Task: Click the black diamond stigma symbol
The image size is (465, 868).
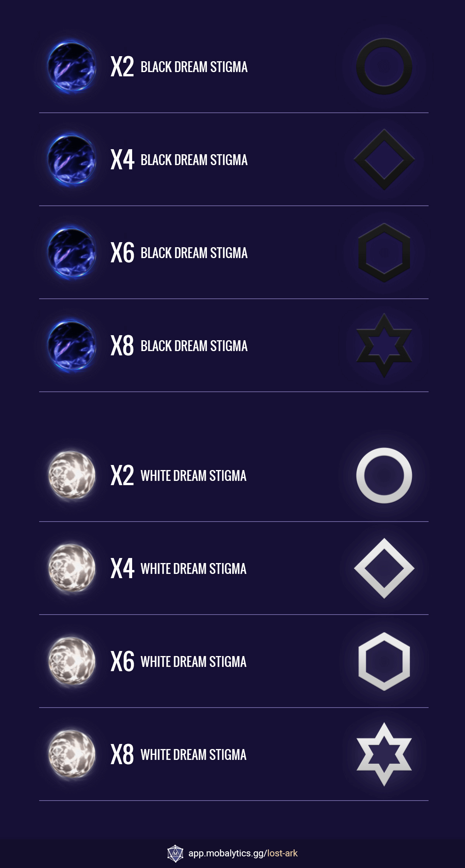Action: 384,159
